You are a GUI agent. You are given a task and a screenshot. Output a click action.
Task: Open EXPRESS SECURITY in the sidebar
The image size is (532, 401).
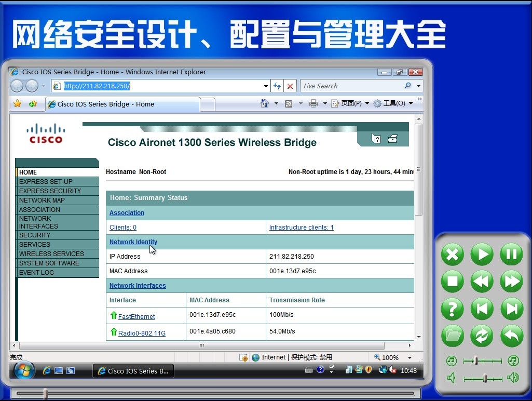[57, 191]
